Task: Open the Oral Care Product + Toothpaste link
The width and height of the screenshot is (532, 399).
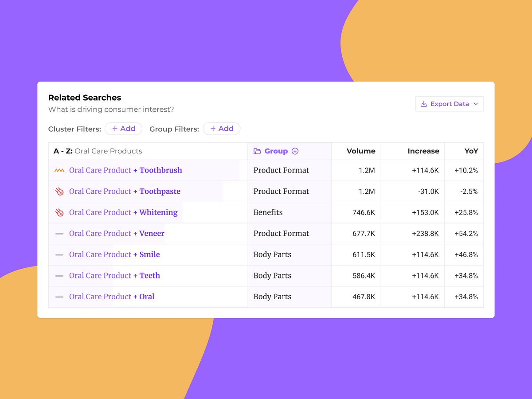Action: pyautogui.click(x=125, y=191)
